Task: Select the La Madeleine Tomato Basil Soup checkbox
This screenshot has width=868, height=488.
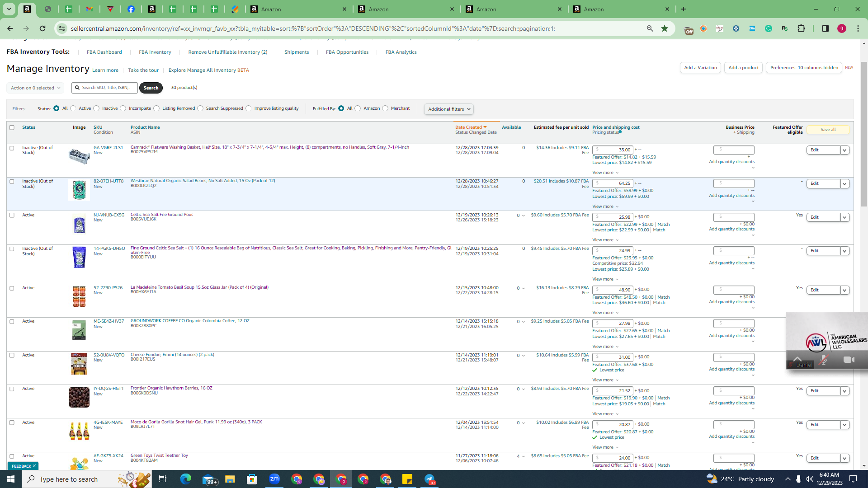Action: point(12,288)
